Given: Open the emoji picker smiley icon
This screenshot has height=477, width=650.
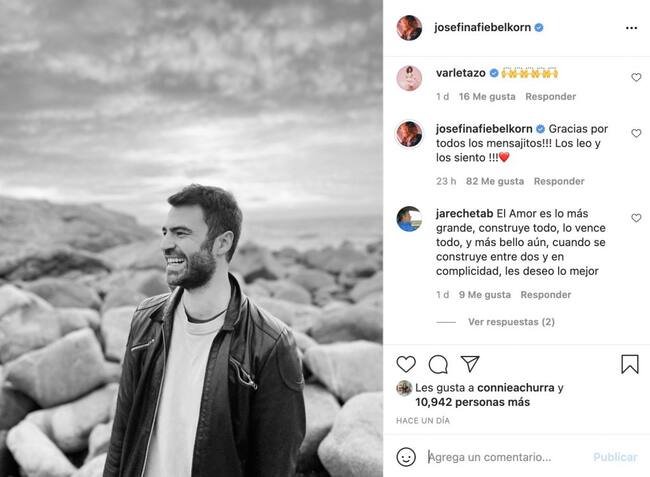Looking at the screenshot, I should [406, 457].
